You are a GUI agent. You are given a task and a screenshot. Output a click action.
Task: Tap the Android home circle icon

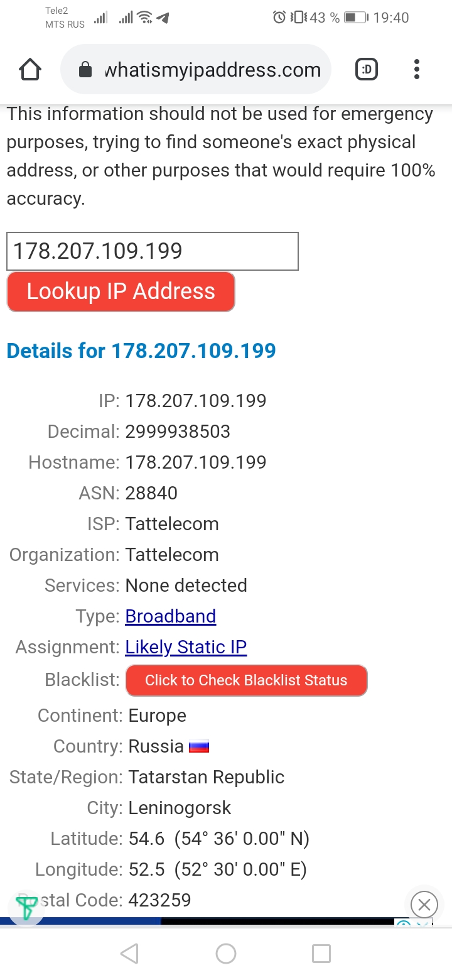pos(226,954)
